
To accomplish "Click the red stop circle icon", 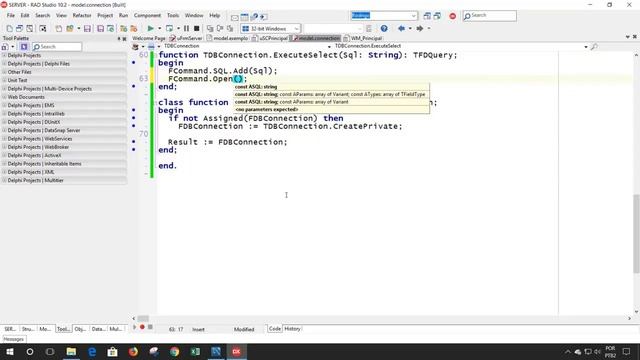I will click(x=452, y=16).
